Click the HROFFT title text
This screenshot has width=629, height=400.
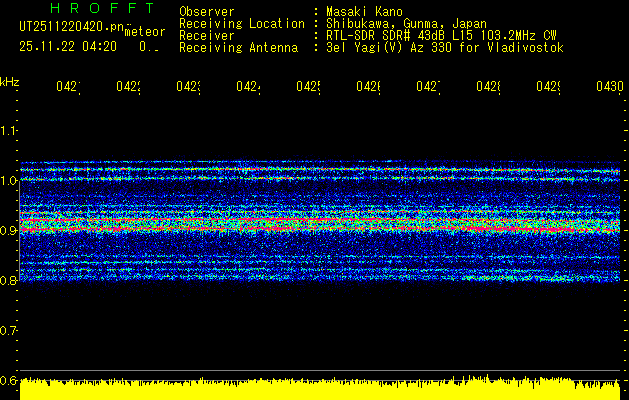pos(102,8)
